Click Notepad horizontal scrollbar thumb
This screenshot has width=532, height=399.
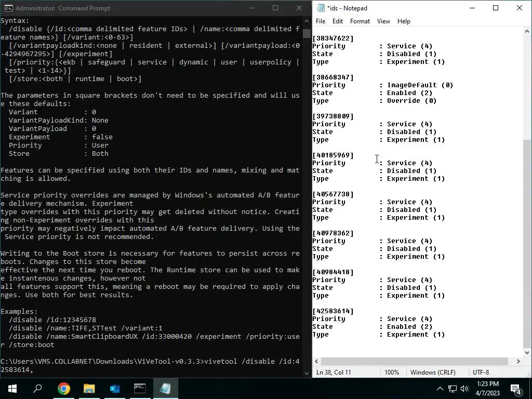click(414, 362)
